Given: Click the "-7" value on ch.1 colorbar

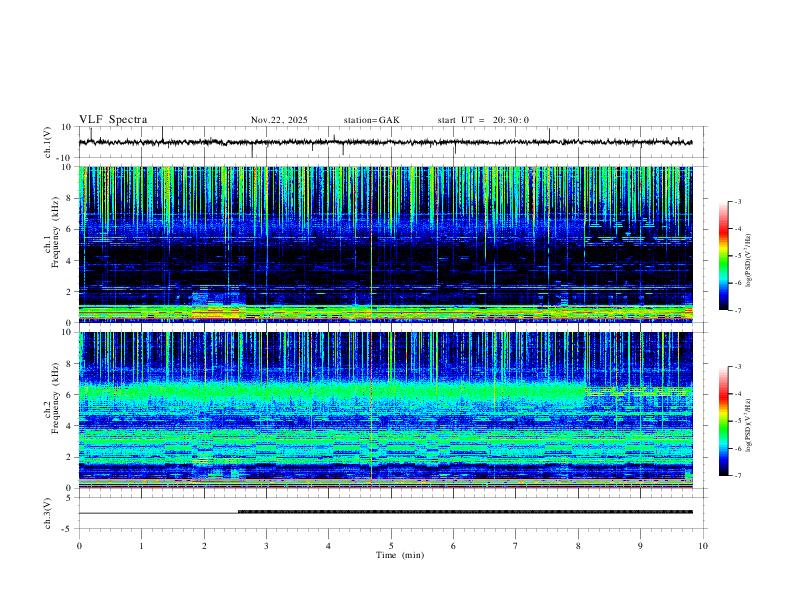Looking at the screenshot, I should [737, 310].
